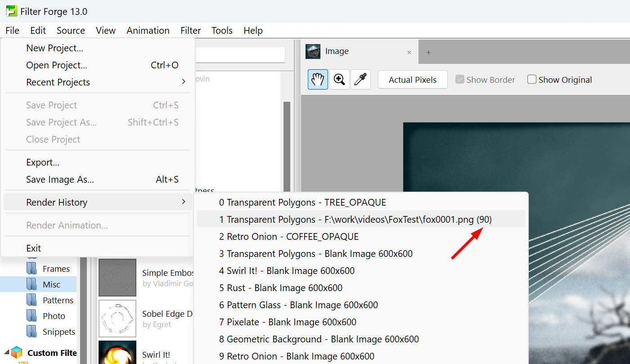
Task: Switch to the Image tab
Action: [360, 51]
